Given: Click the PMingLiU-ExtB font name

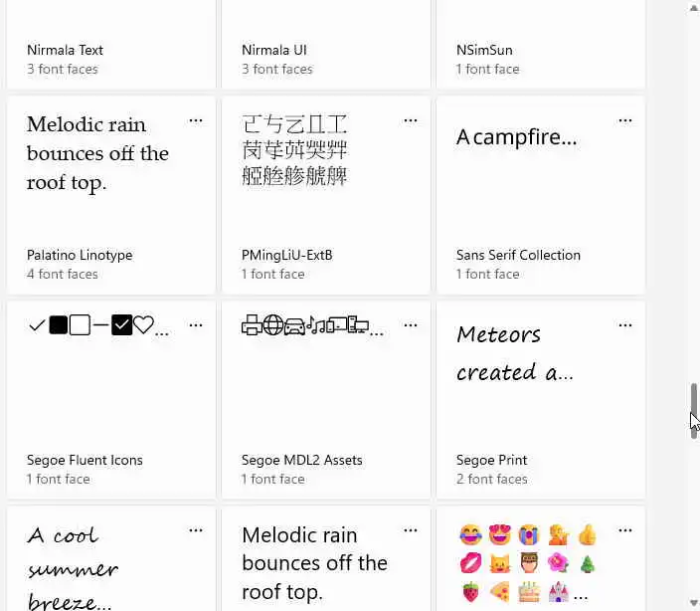Looking at the screenshot, I should pos(287,255).
